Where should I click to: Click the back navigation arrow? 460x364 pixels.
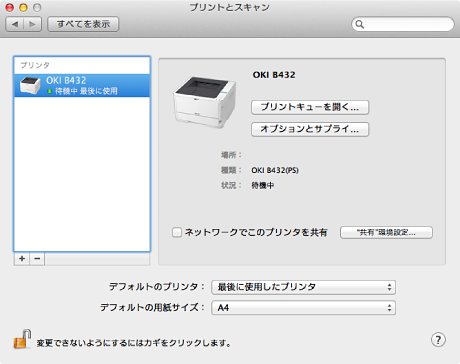tap(15, 24)
